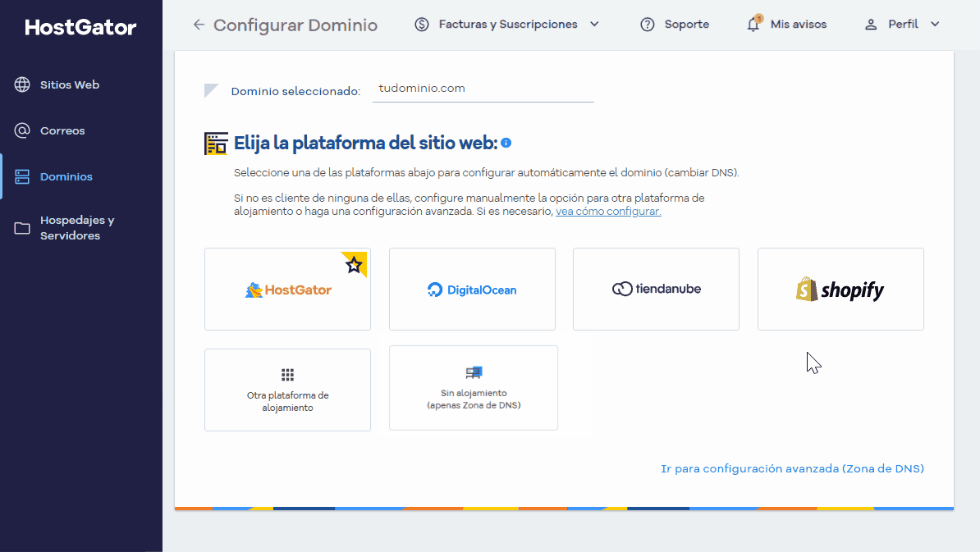Click the 'Configurar Dominio' page title
Screen dimensions: 980x552
295,25
